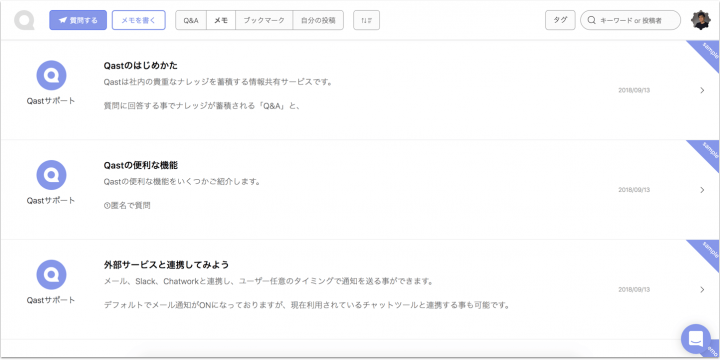Viewport: 720px width, 360px height.
Task: Click Qast support avatar beside 外部サービスと連携してみよう
Action: point(51,275)
